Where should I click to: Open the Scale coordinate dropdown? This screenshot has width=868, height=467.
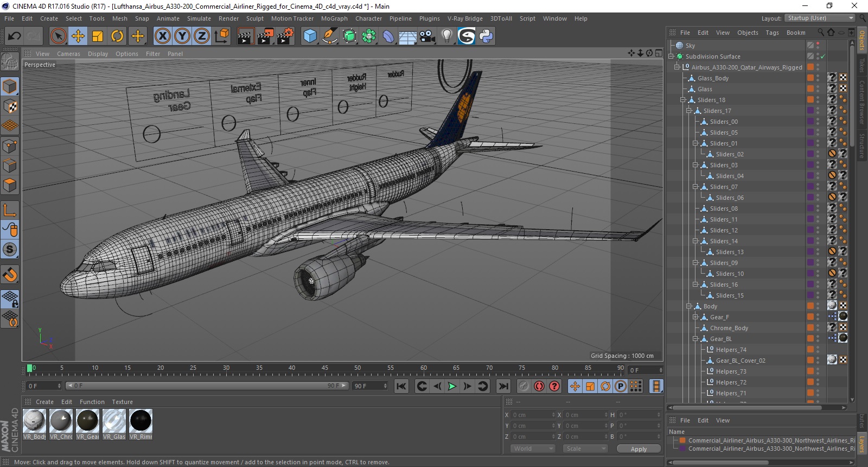click(585, 449)
